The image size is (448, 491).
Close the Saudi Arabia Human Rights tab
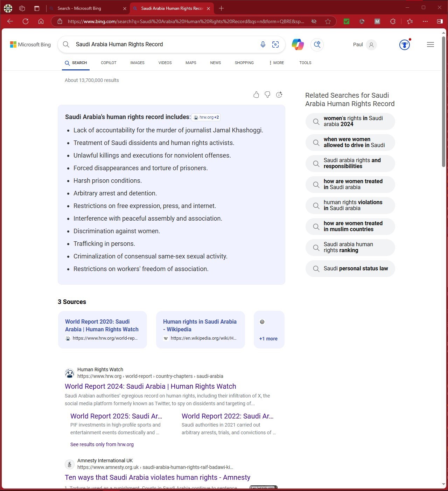[208, 8]
